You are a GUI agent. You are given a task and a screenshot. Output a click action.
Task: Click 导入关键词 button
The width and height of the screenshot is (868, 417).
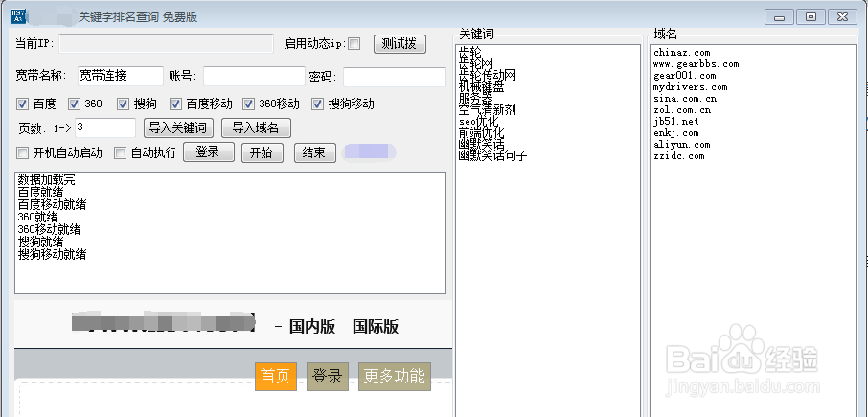[x=177, y=127]
